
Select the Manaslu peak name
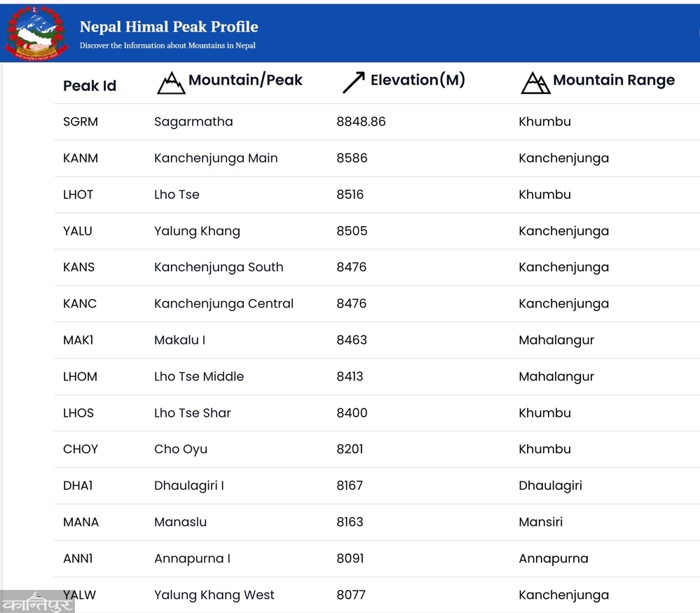coord(180,523)
